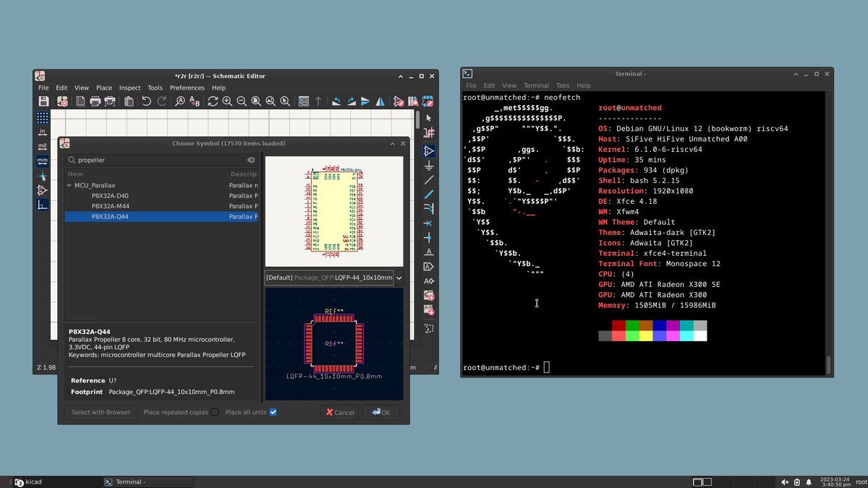Click the yellow swatch in neofetch palette
The height and width of the screenshot is (488, 868).
(646, 336)
